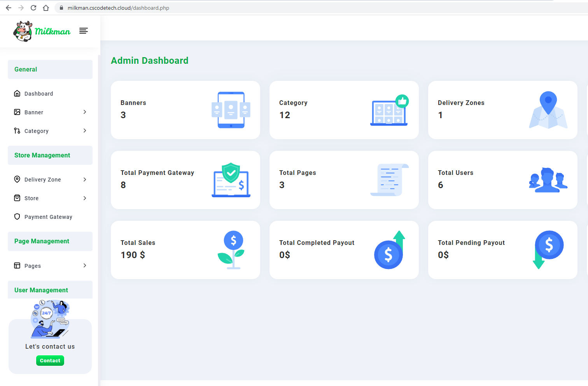Toggle the sidebar hamburger menu icon

(84, 31)
